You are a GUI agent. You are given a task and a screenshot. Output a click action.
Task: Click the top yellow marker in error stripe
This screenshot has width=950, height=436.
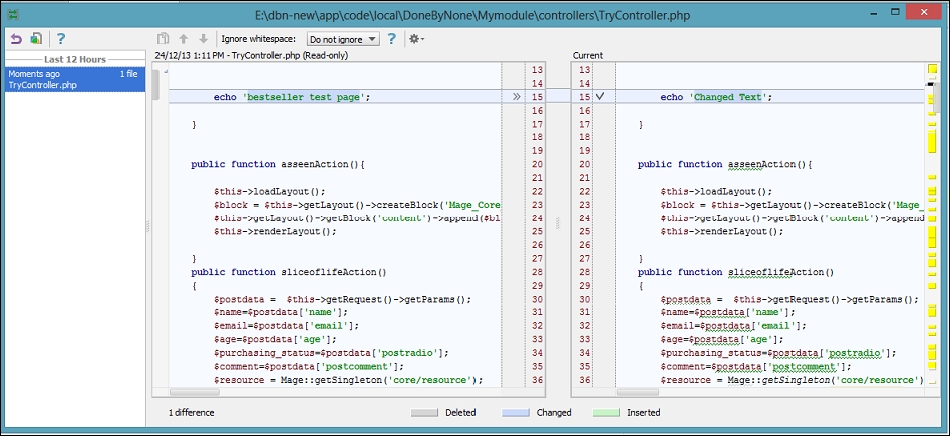tap(932, 70)
